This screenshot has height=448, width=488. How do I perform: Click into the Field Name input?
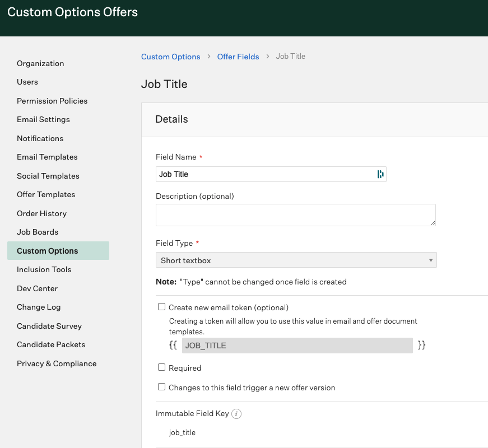click(x=263, y=174)
